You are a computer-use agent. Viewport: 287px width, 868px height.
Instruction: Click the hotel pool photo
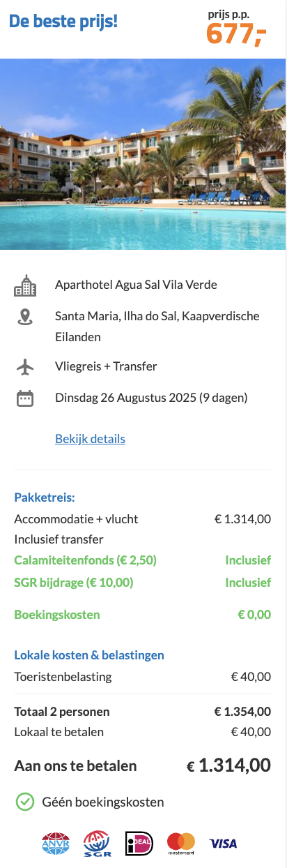(x=143, y=154)
